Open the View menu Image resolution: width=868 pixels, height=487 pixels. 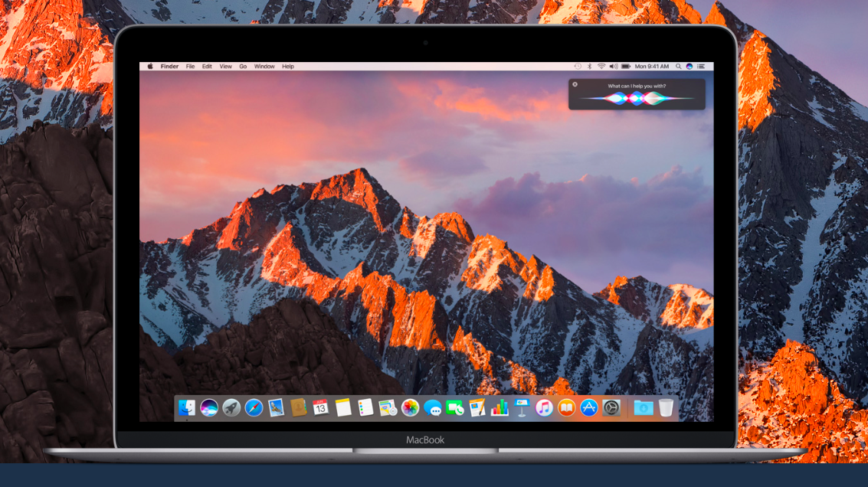click(x=226, y=67)
